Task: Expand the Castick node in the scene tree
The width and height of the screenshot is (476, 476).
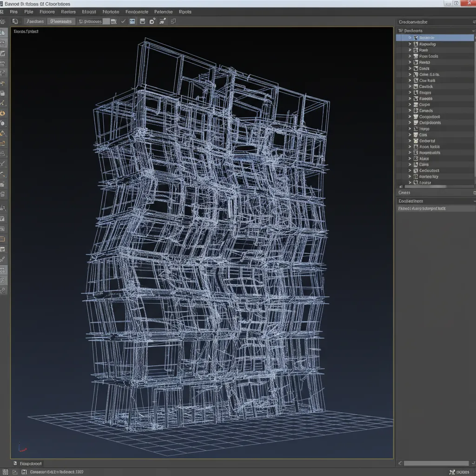Action: [x=409, y=86]
